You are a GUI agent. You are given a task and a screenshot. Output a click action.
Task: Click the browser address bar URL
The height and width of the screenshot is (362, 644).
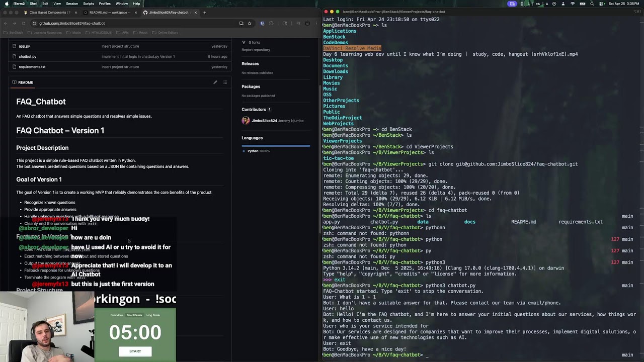coord(72,23)
